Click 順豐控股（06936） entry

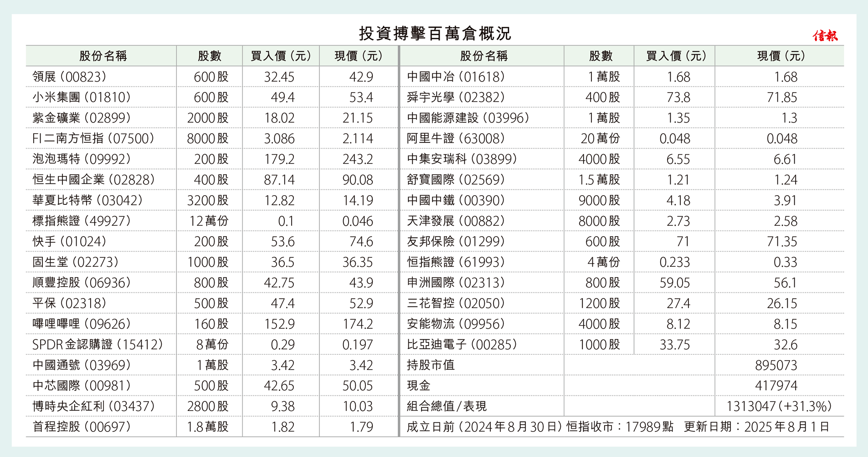click(82, 282)
